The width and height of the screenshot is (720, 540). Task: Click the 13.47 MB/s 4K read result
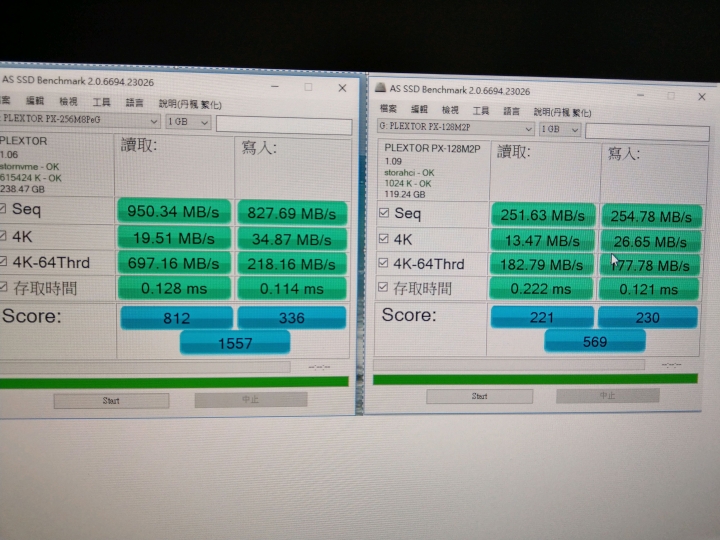542,241
